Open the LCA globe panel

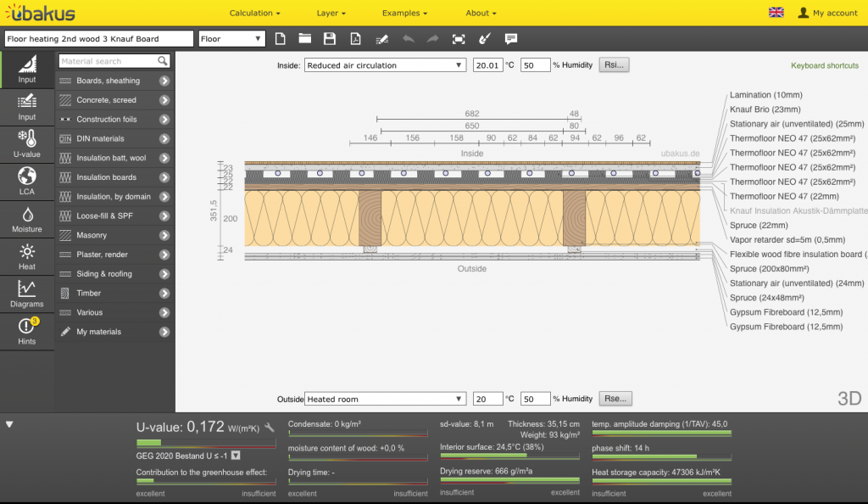tap(27, 181)
